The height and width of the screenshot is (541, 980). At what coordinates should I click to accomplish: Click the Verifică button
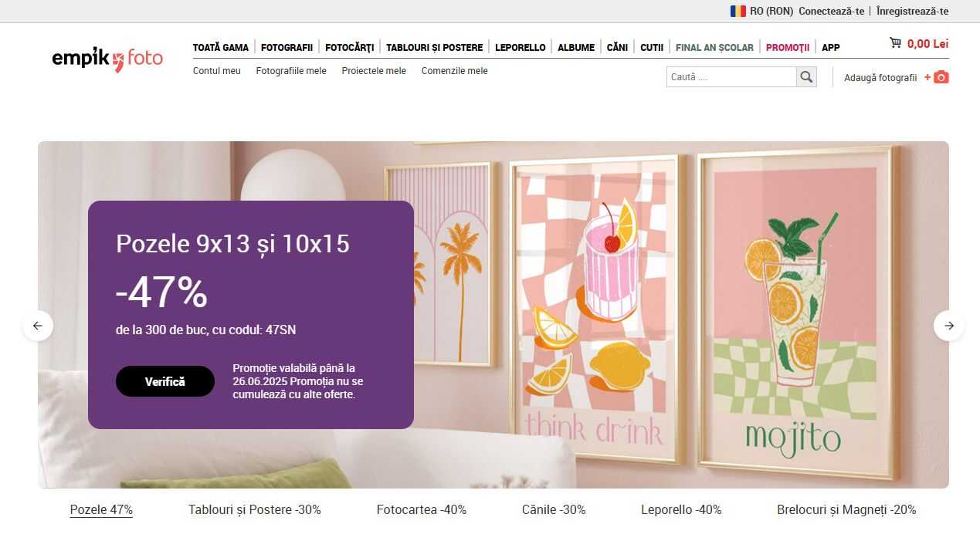(x=165, y=381)
